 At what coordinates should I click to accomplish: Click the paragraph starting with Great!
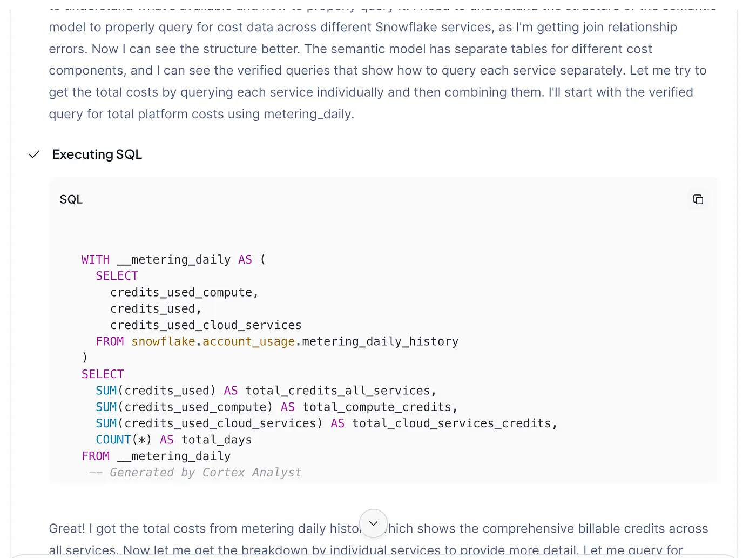(204, 529)
